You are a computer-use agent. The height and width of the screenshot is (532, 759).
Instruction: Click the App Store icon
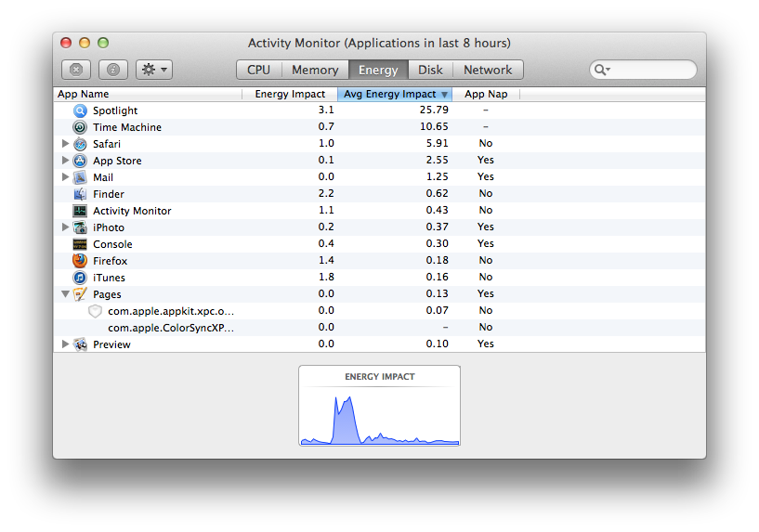[80, 161]
